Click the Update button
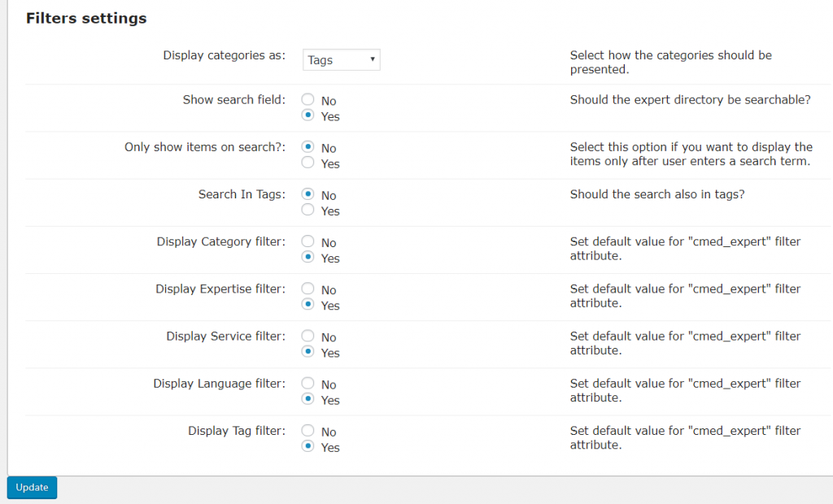This screenshot has height=504, width=833. point(33,488)
